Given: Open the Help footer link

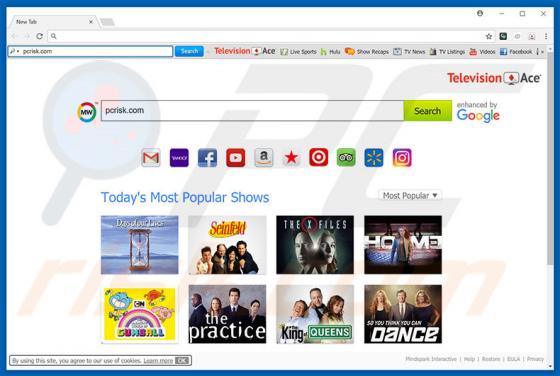Looking at the screenshot, I should coord(469,359).
